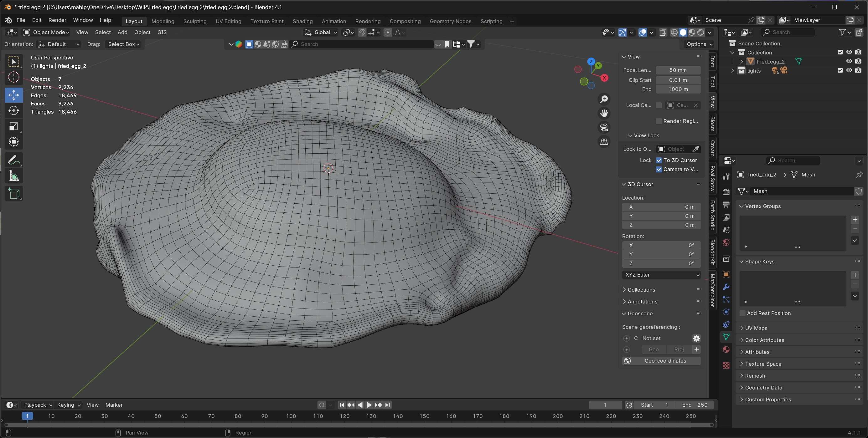The width and height of the screenshot is (868, 438).
Task: Switch to the Sculpting workspace tab
Action: (x=195, y=21)
